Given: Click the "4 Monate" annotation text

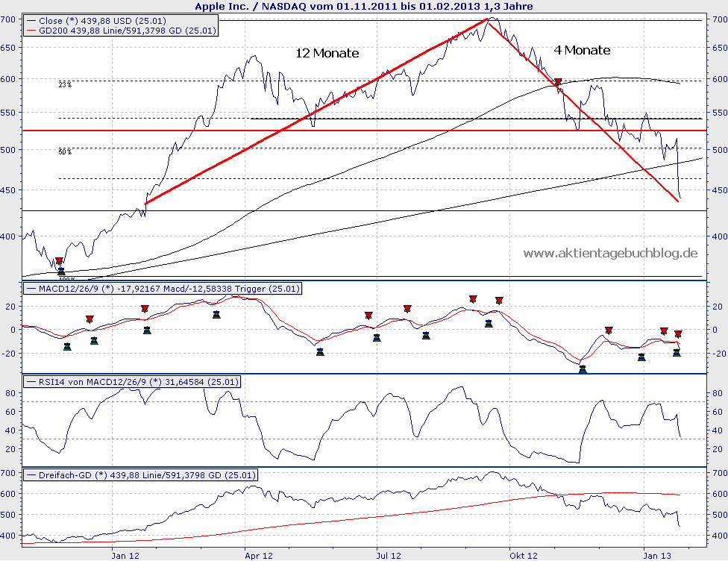Looking at the screenshot, I should click(x=582, y=51).
